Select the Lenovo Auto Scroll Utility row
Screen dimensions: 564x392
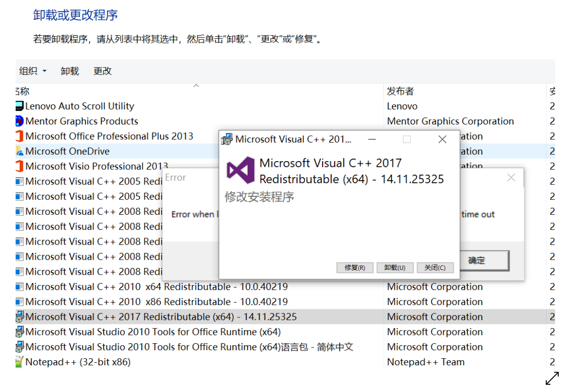285,106
